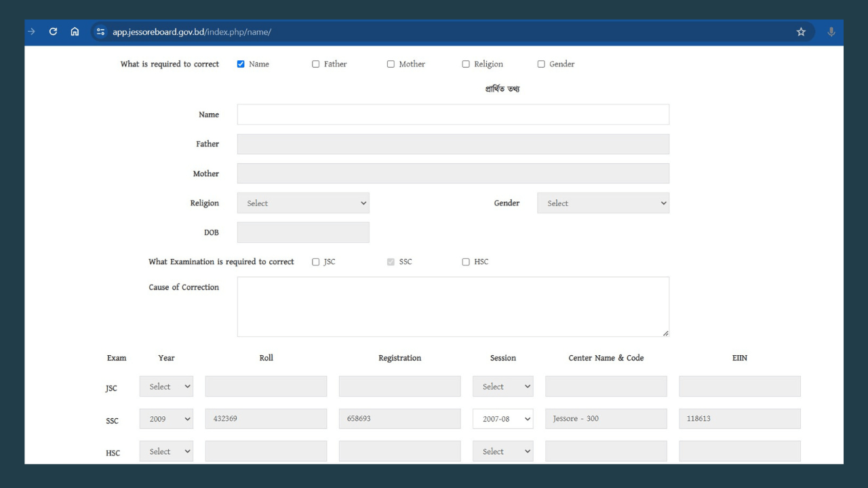The height and width of the screenshot is (488, 868).
Task: Check the HSC examination checkbox
Action: coord(466,262)
